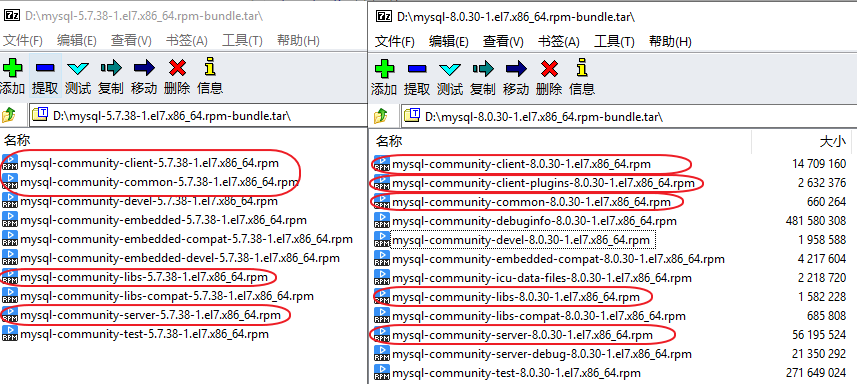Click Move (移动) icon in 8.0.30 window
Viewport: 857px width, 384px height.
(516, 69)
